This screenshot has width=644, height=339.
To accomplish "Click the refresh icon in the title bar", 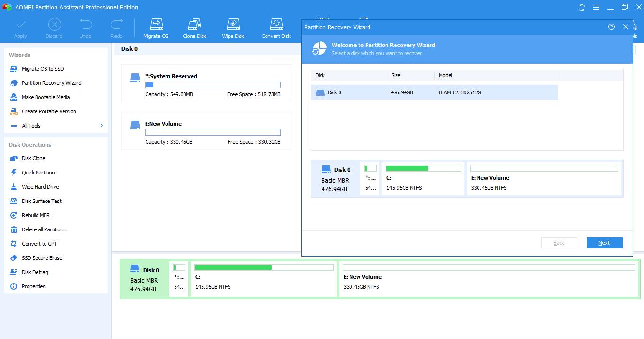I will click(582, 7).
